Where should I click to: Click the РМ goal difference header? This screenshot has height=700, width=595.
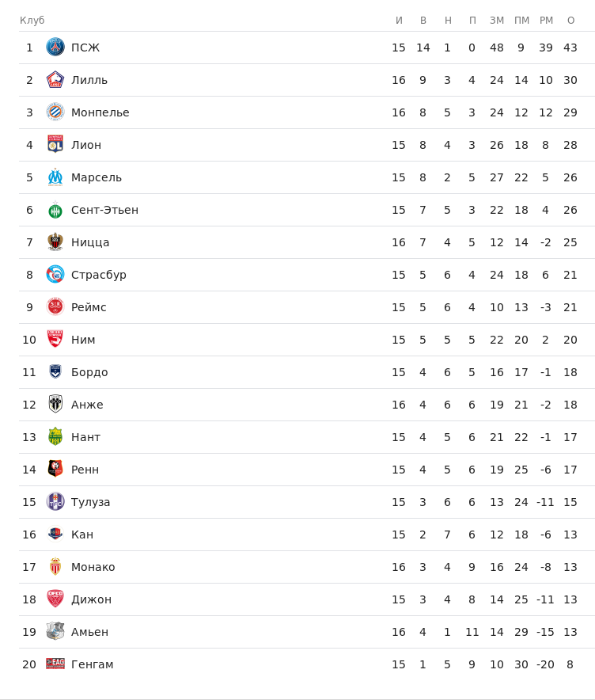tap(546, 21)
